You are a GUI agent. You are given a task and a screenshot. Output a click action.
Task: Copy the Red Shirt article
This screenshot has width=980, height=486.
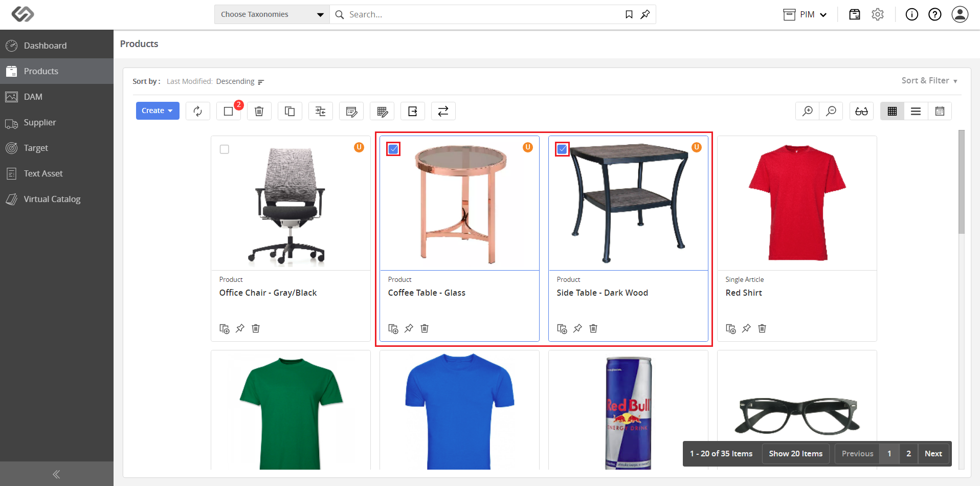(x=731, y=328)
